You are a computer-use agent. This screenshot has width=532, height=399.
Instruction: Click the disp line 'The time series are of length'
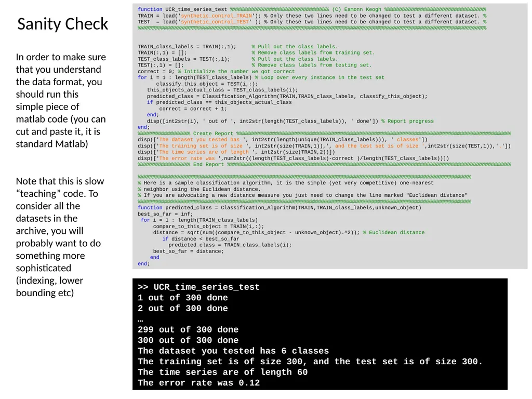point(236,152)
